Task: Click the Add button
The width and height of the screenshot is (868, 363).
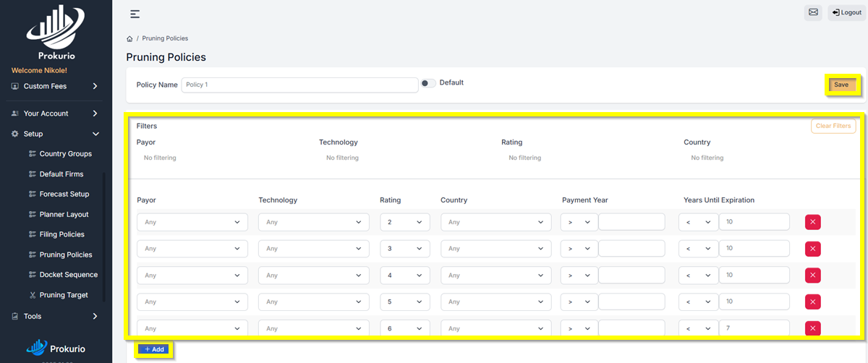Action: tap(155, 349)
